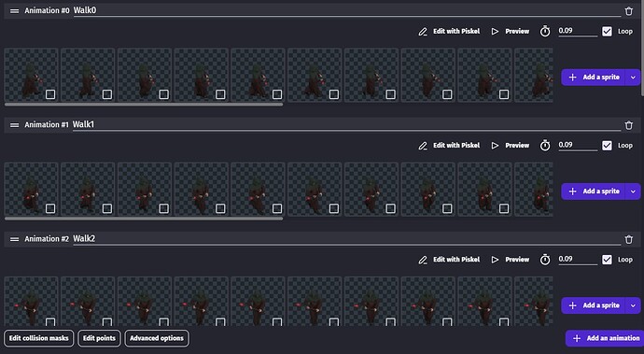Viewport: 644px width, 354px height.
Task: Add an animation to the object
Action: (x=605, y=338)
